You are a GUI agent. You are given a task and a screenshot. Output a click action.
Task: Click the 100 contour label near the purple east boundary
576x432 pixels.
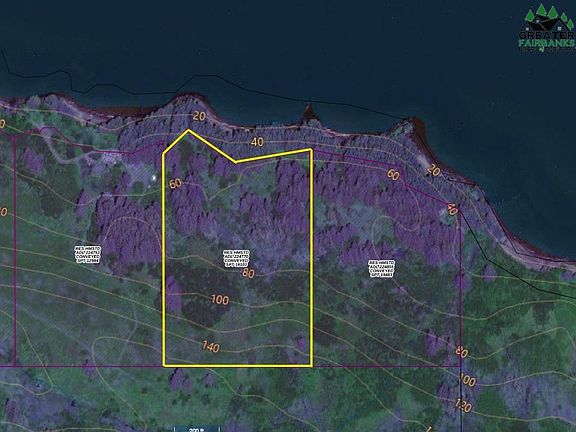(467, 379)
